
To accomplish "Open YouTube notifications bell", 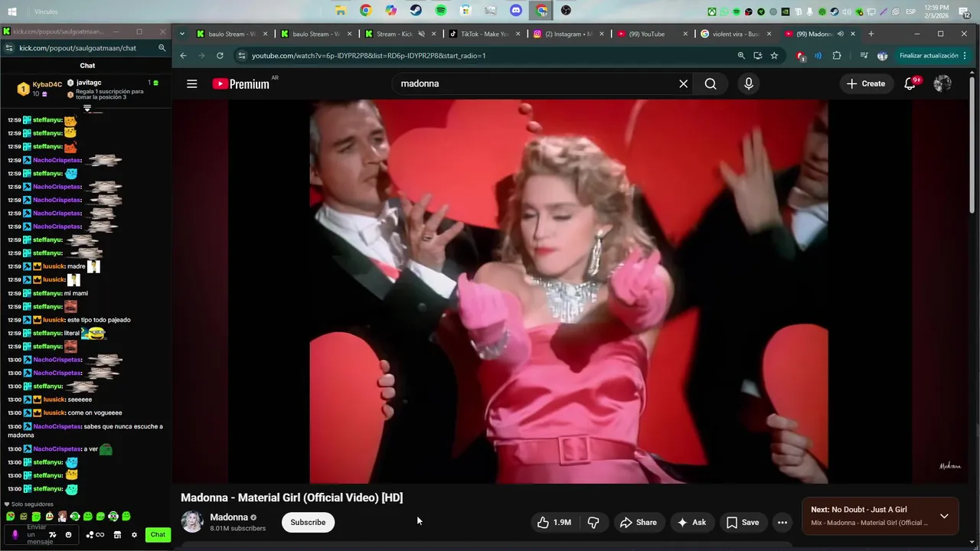I will pyautogui.click(x=910, y=83).
